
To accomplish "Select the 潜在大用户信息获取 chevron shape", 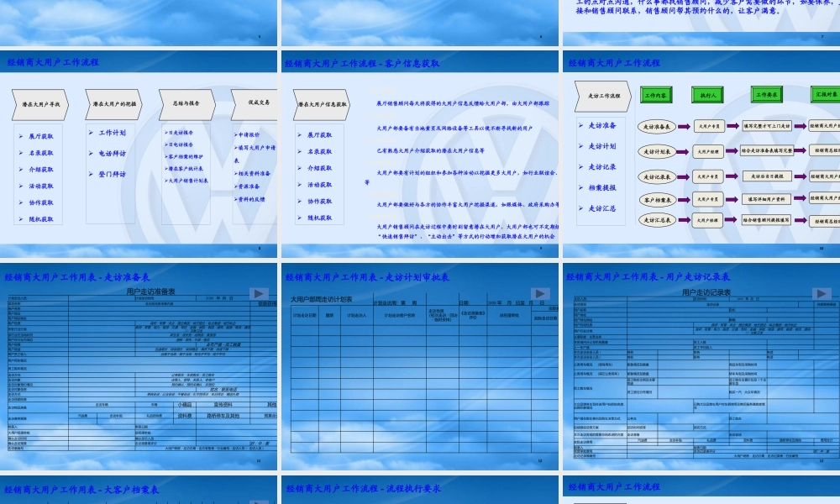I will click(x=322, y=104).
